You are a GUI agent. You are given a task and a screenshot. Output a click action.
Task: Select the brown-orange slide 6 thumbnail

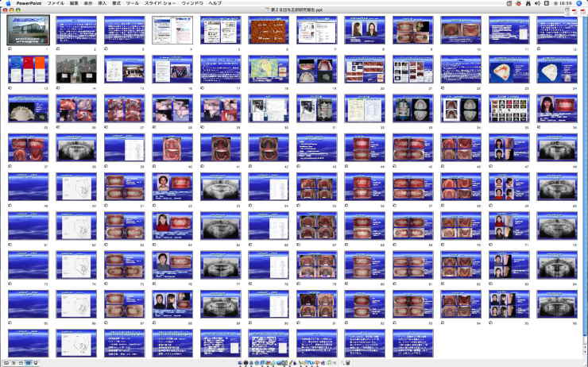[x=269, y=29]
